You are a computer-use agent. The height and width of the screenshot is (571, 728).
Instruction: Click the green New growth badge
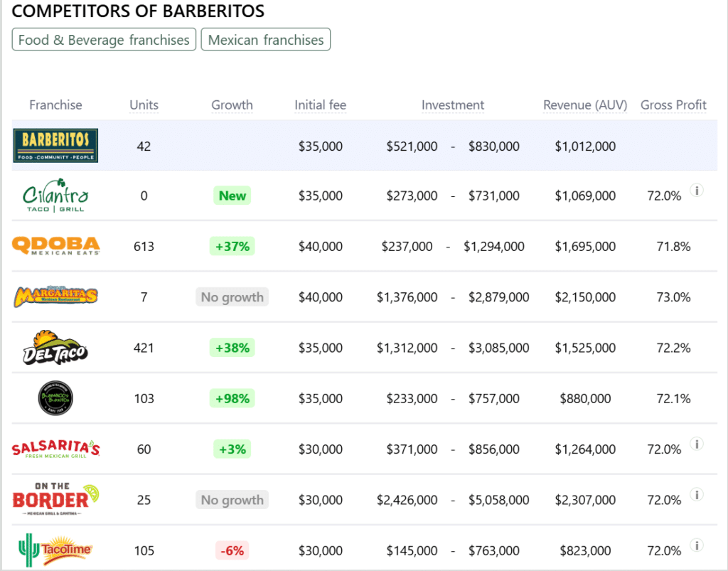point(232,196)
